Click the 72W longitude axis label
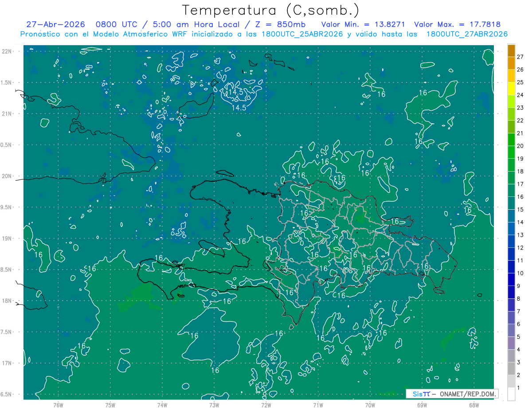The height and width of the screenshot is (411, 532). coord(266,405)
